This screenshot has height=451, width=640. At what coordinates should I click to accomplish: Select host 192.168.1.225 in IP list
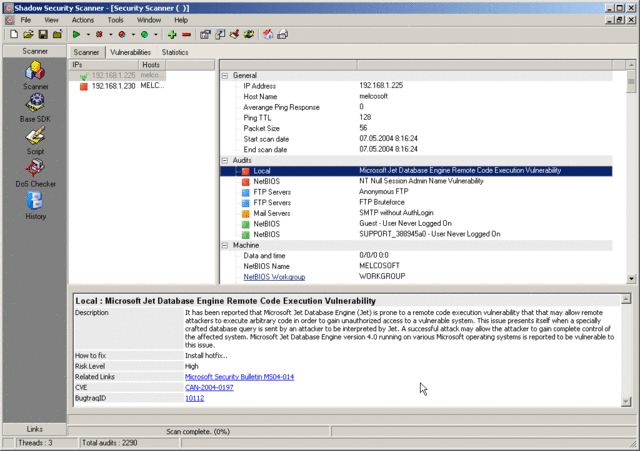pos(118,76)
